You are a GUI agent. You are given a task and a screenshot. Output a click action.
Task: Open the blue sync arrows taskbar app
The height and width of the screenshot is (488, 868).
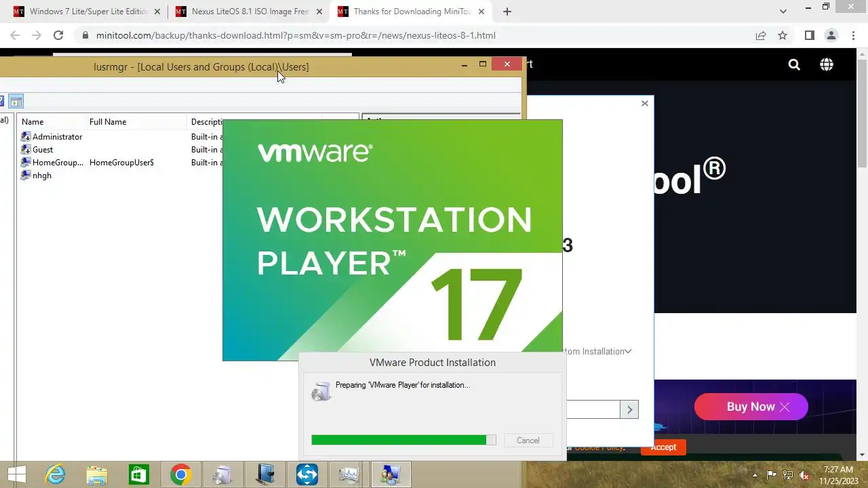(307, 475)
